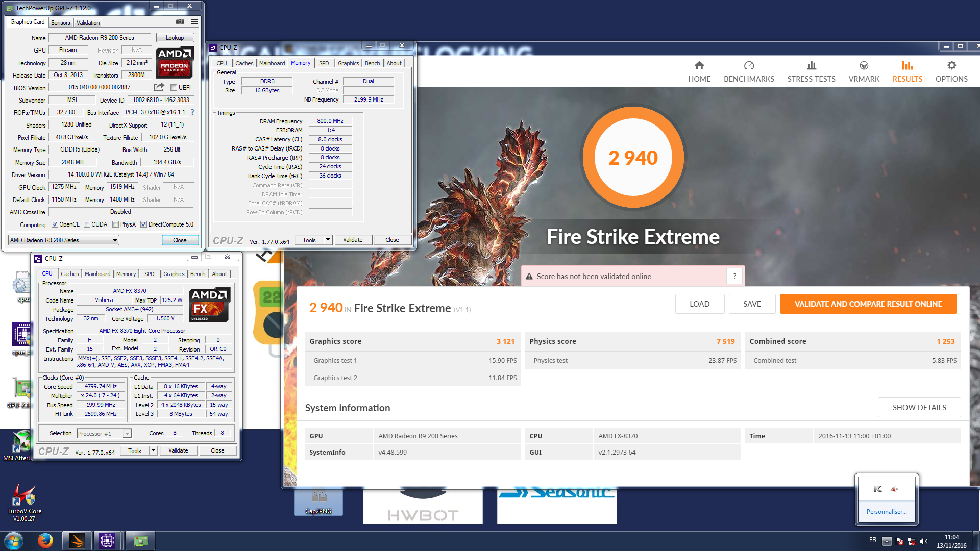Toggle the UEFI checkbox in GPU-Z
The height and width of the screenshot is (551, 980).
coord(174,87)
